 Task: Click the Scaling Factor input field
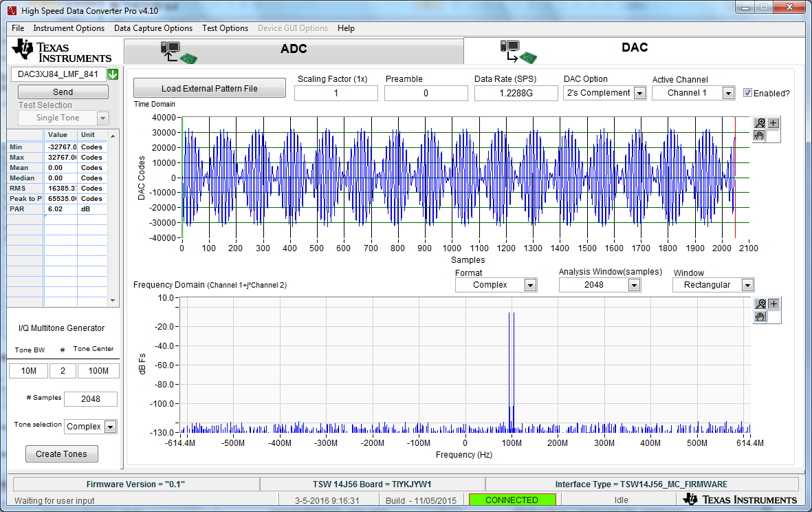point(336,94)
